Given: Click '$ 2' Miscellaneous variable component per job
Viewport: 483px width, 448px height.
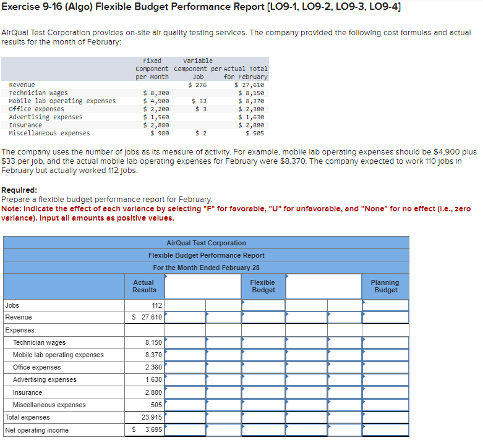Looking at the screenshot, I should [201, 133].
